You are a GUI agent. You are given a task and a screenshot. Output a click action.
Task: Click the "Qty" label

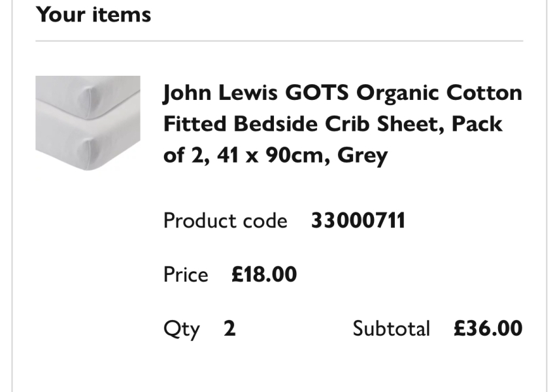click(x=181, y=329)
